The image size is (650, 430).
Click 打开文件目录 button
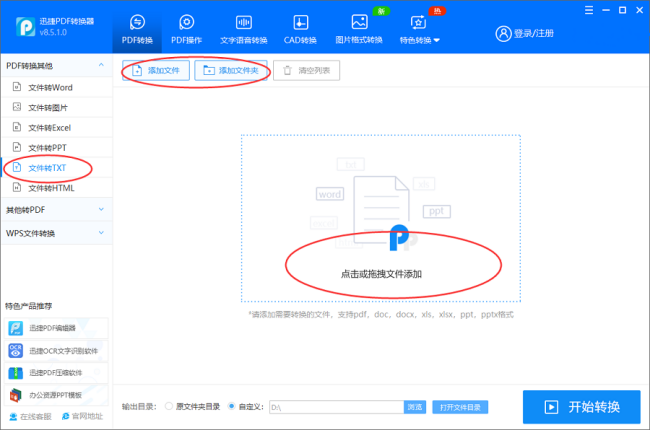(460, 407)
